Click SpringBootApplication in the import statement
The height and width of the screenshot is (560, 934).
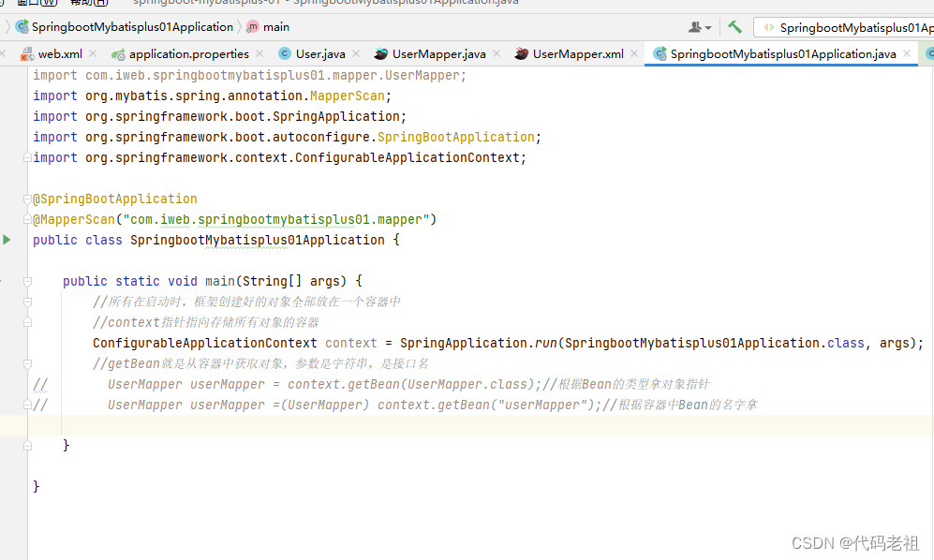click(456, 137)
